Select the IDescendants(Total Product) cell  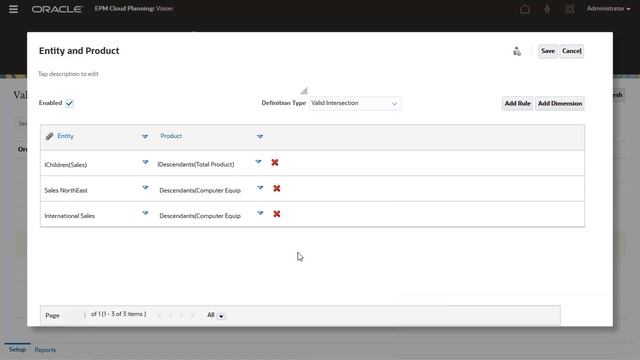click(196, 164)
